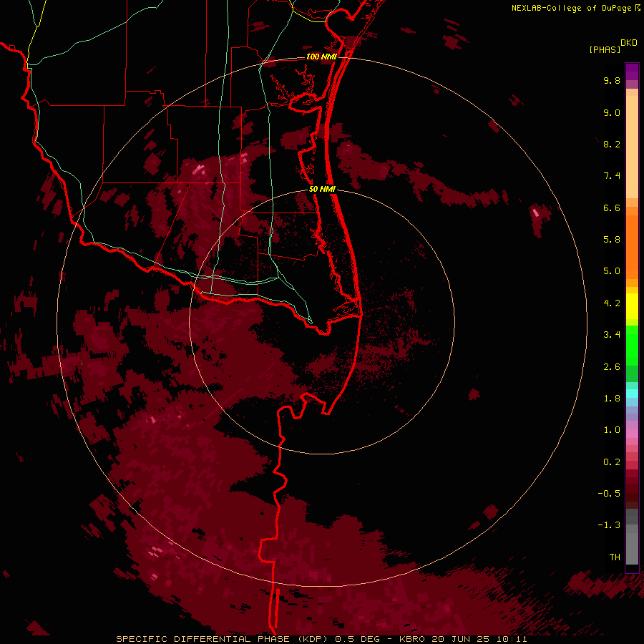644x644 pixels.
Task: Pick the purple top segment of the color bar
Action: click(x=632, y=72)
